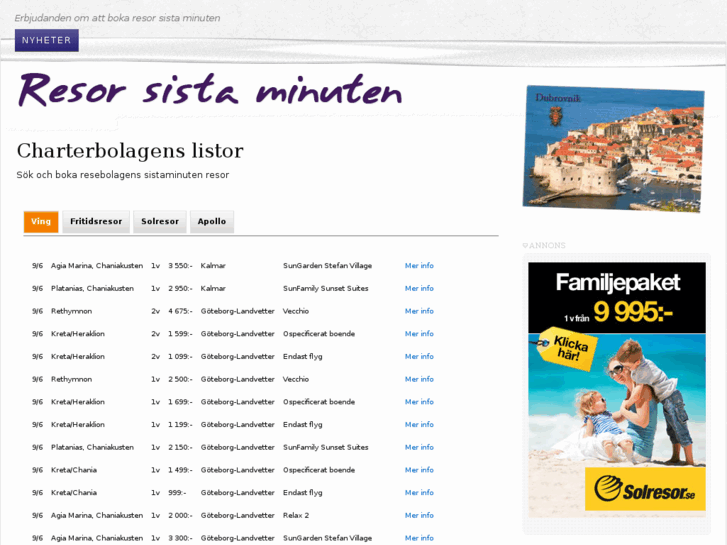This screenshot has height=545, width=727.
Task: Open the NYHETER menu button
Action: click(x=46, y=40)
